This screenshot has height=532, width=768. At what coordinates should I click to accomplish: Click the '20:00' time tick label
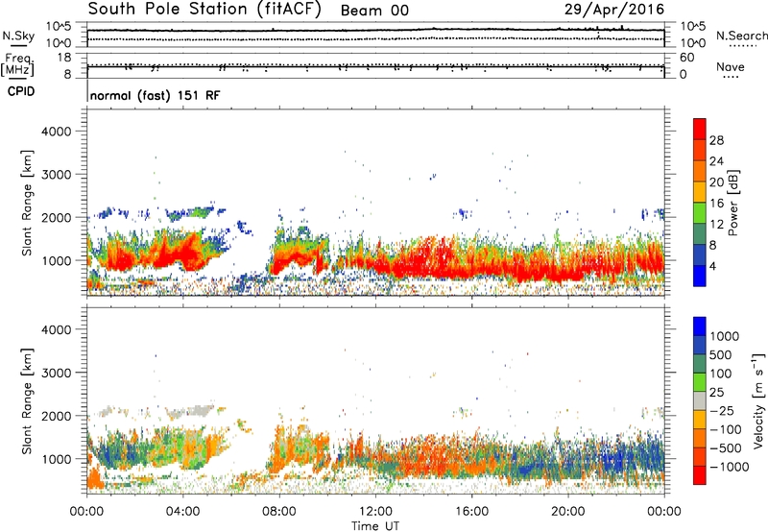567,512
